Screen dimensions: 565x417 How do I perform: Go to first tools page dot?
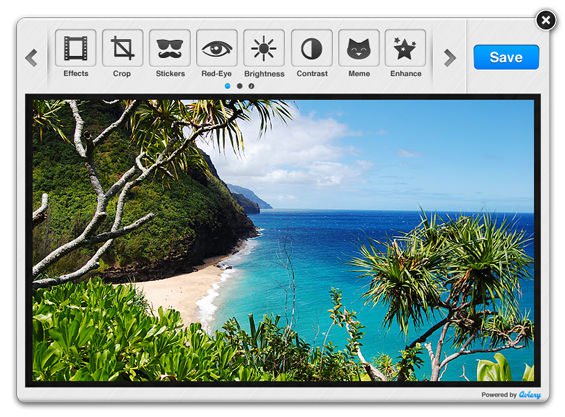tap(228, 86)
